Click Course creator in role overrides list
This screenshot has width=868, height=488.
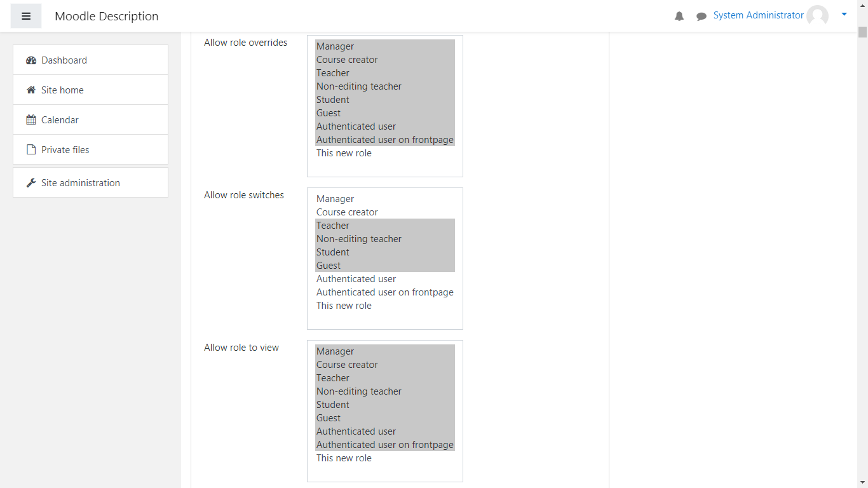pos(347,60)
